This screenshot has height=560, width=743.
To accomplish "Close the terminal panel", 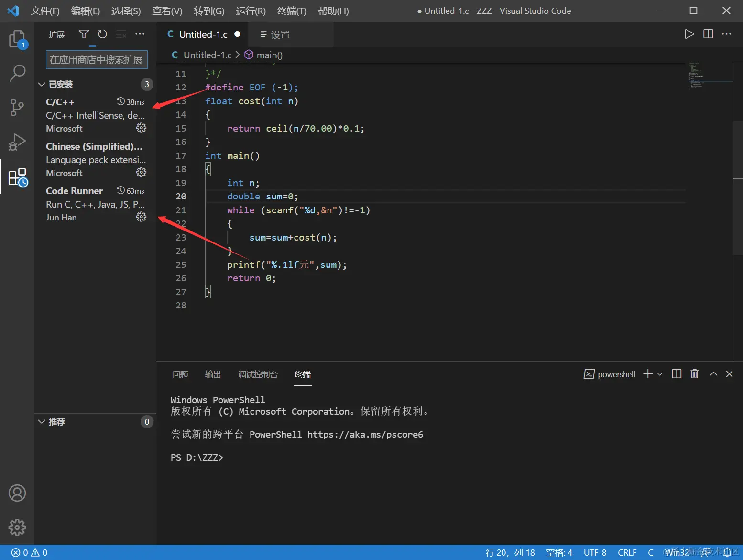I will pyautogui.click(x=729, y=374).
